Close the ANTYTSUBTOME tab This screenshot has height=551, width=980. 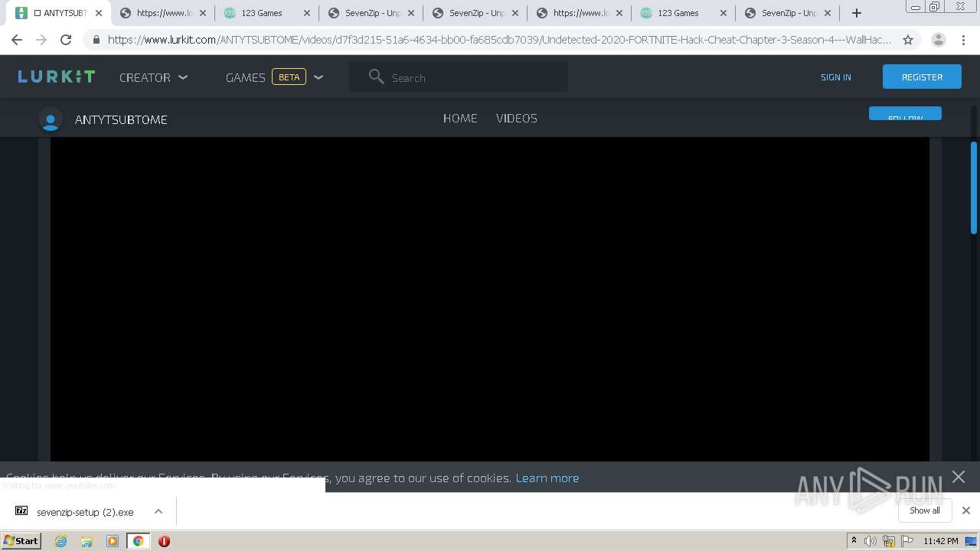(x=99, y=13)
